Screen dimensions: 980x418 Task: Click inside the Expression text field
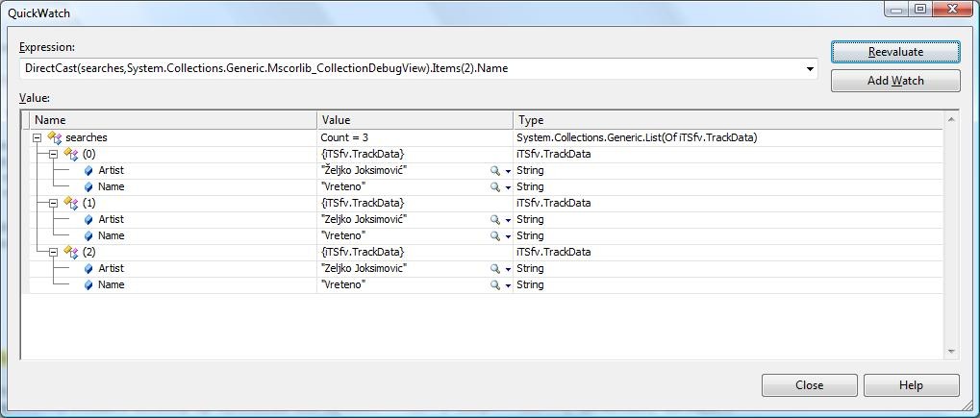click(x=413, y=69)
